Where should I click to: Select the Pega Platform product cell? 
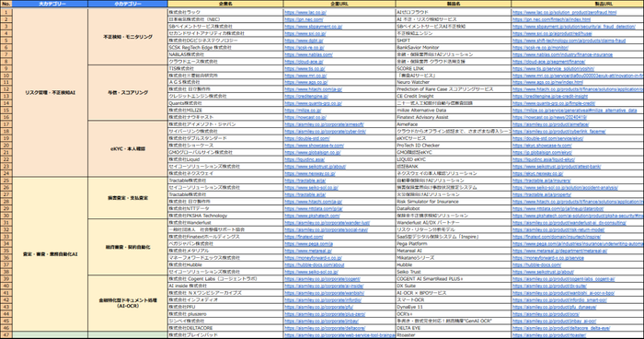pyautogui.click(x=454, y=244)
